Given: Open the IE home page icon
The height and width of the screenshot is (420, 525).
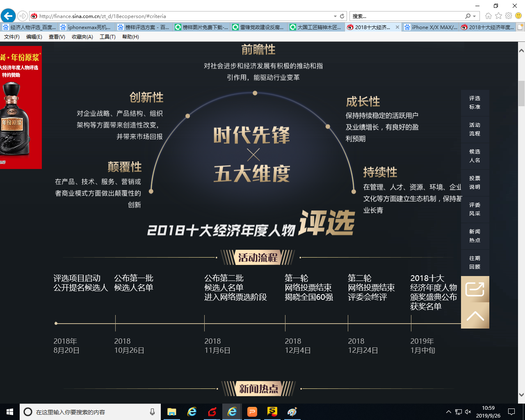Looking at the screenshot, I should point(488,16).
